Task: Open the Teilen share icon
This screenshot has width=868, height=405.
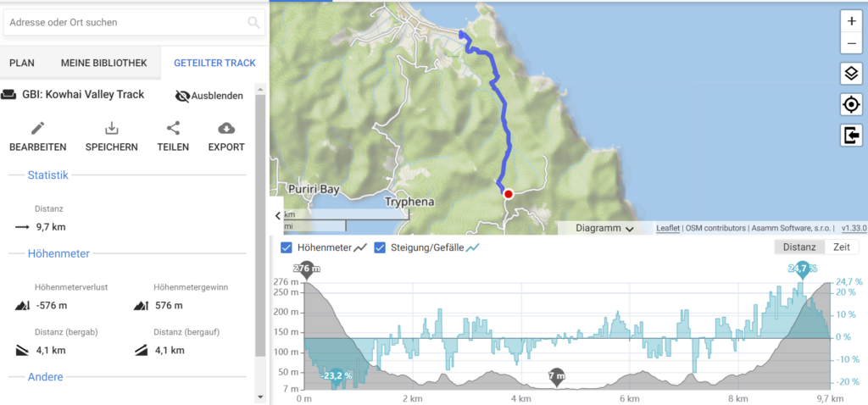Action: tap(173, 128)
